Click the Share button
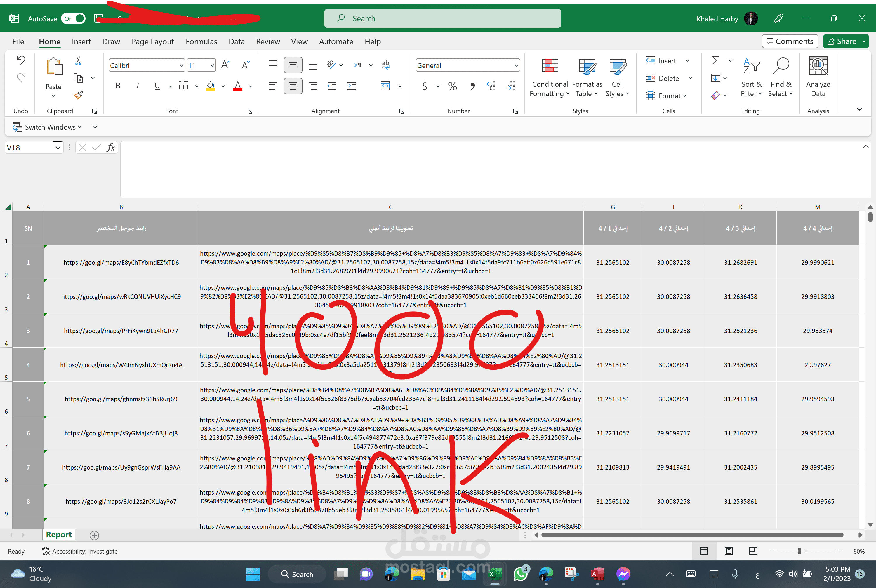Image resolution: width=876 pixels, height=588 pixels. [x=842, y=41]
